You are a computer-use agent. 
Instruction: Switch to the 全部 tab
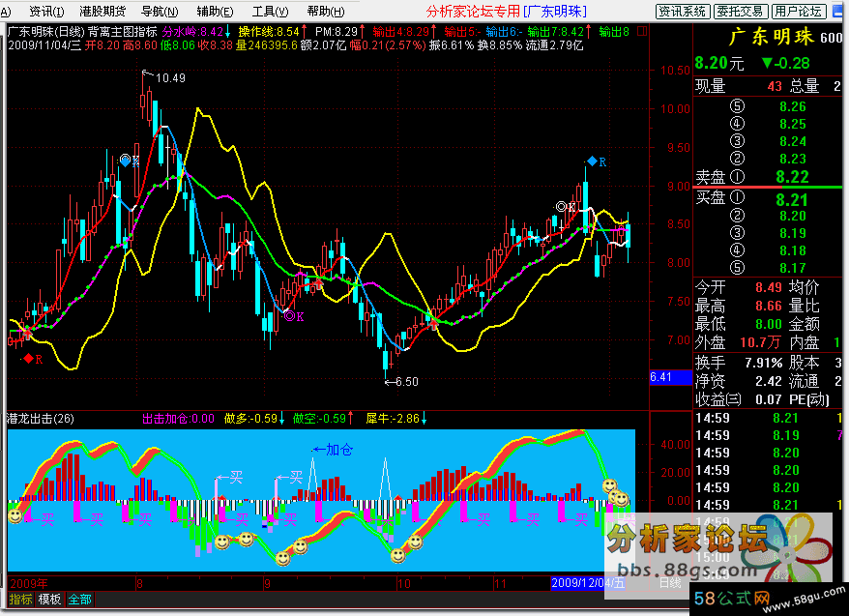point(79,599)
